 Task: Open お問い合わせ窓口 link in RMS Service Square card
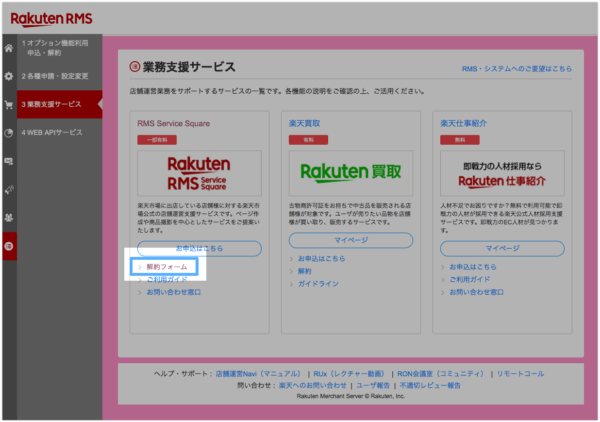174,292
